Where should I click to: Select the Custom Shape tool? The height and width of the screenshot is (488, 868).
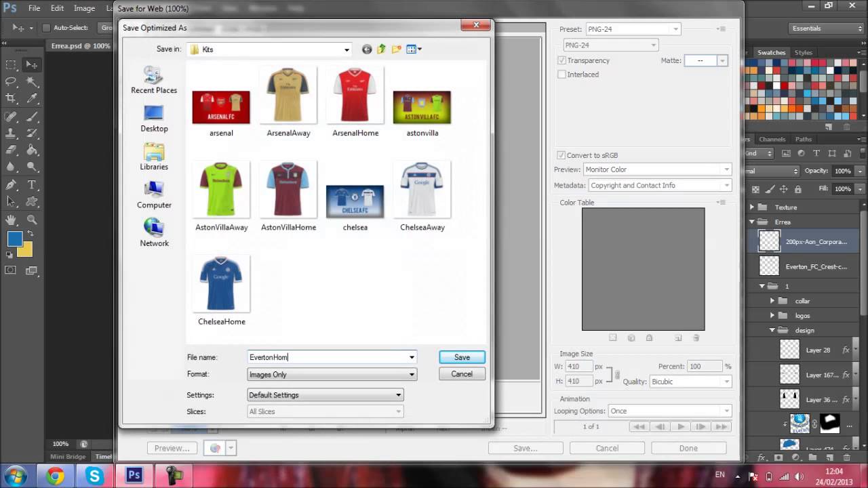coord(32,202)
